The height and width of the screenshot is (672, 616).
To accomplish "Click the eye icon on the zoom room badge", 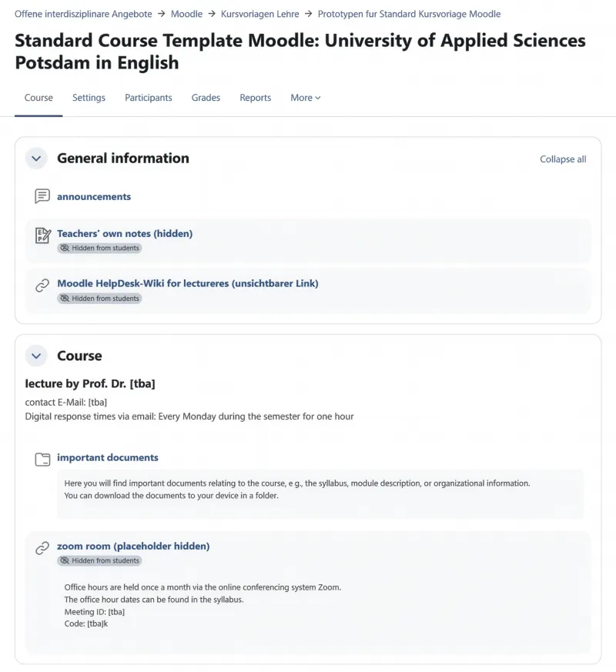I will [x=66, y=560].
